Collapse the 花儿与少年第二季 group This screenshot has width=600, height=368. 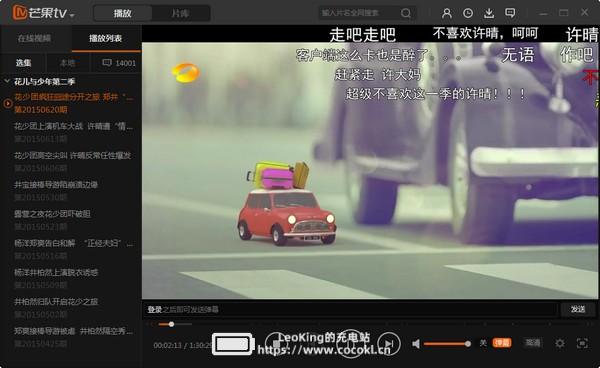coord(7,81)
